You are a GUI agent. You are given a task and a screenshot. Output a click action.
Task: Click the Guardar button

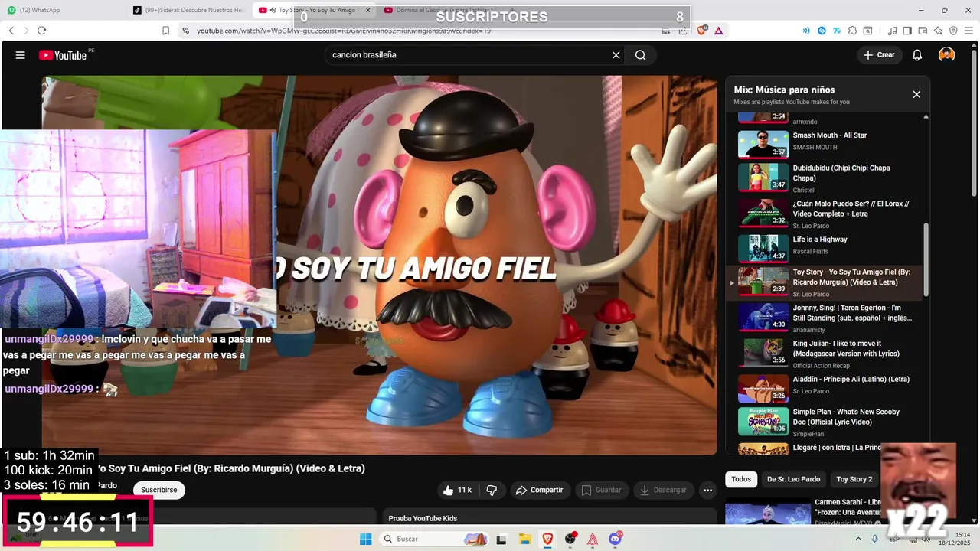(x=601, y=490)
